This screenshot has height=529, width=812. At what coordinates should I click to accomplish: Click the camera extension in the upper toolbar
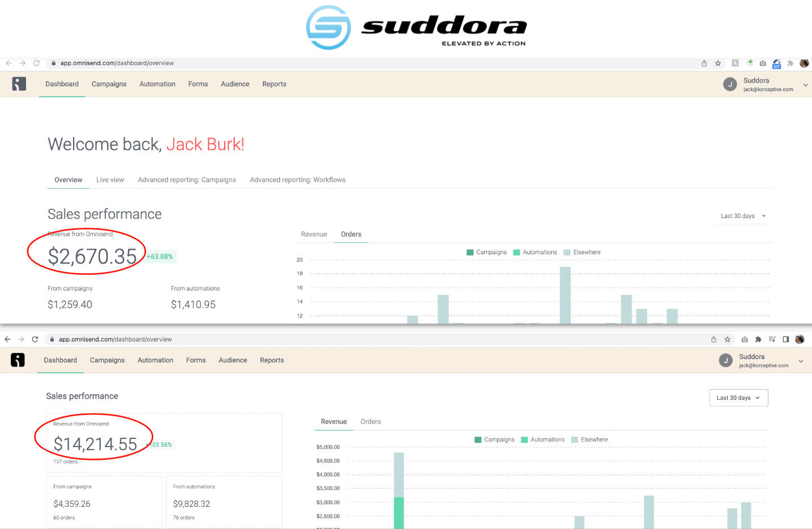coord(763,63)
